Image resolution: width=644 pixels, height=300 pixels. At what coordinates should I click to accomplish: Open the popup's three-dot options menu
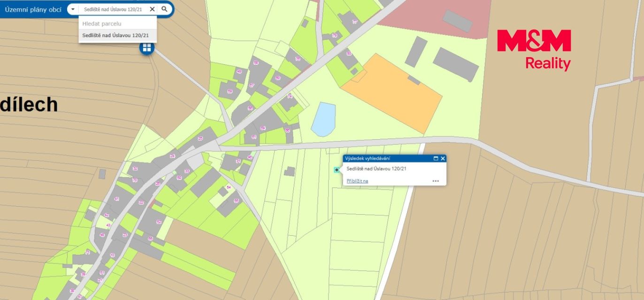pos(436,180)
